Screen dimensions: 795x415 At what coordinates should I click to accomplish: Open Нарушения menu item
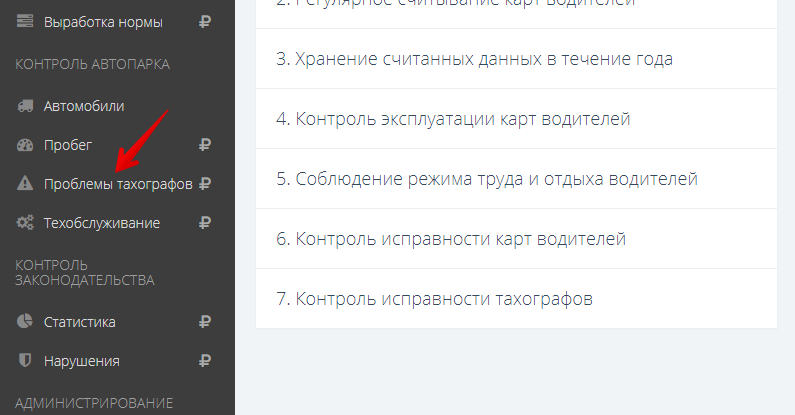(x=82, y=361)
